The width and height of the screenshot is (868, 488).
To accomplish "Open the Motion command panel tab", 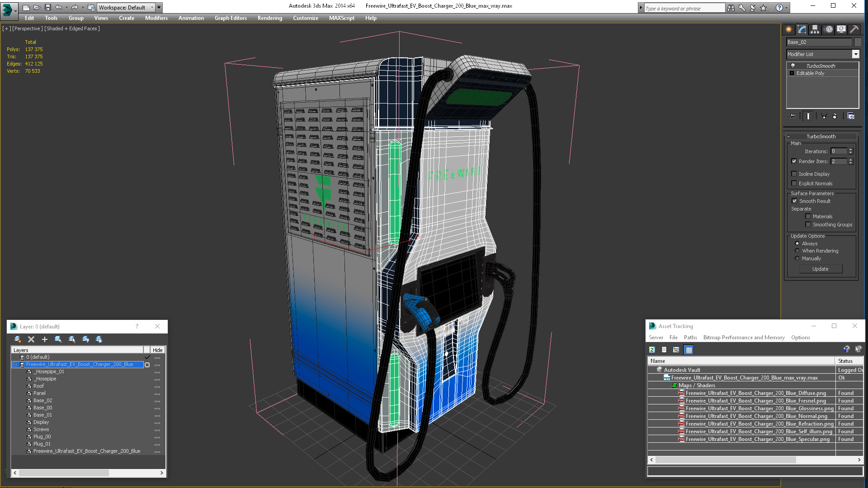I will click(828, 29).
